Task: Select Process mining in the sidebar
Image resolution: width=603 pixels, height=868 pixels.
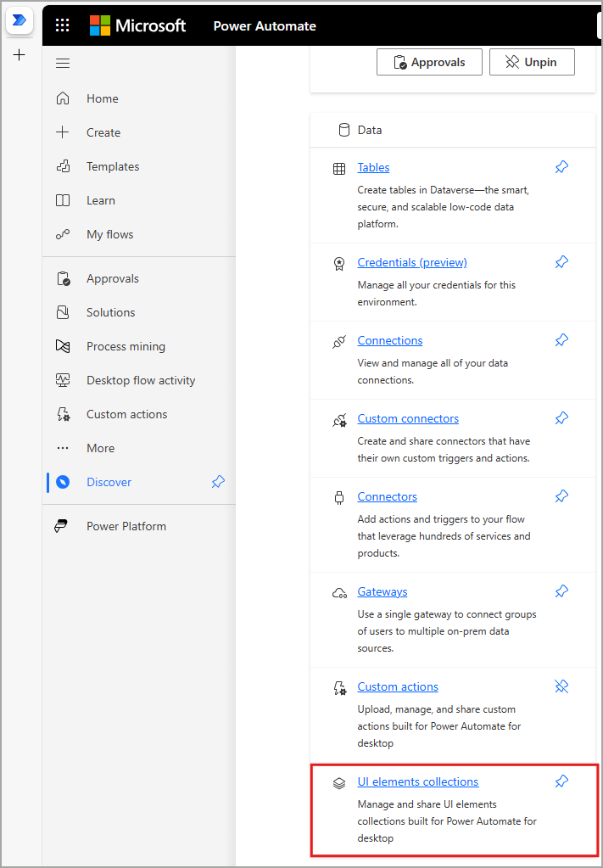Action: [x=124, y=345]
